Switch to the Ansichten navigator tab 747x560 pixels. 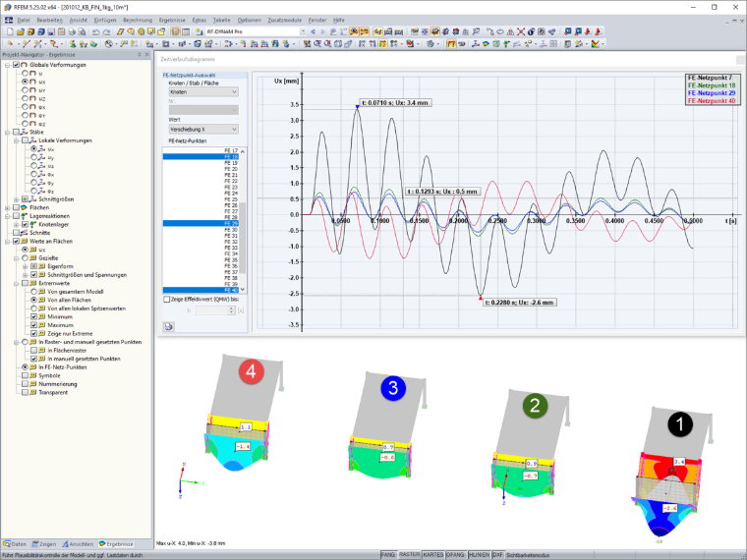point(78,544)
